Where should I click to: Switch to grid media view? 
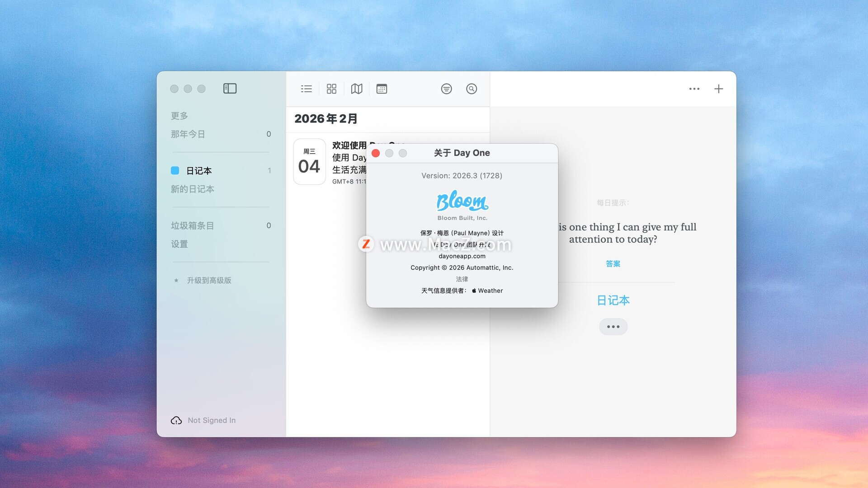331,89
